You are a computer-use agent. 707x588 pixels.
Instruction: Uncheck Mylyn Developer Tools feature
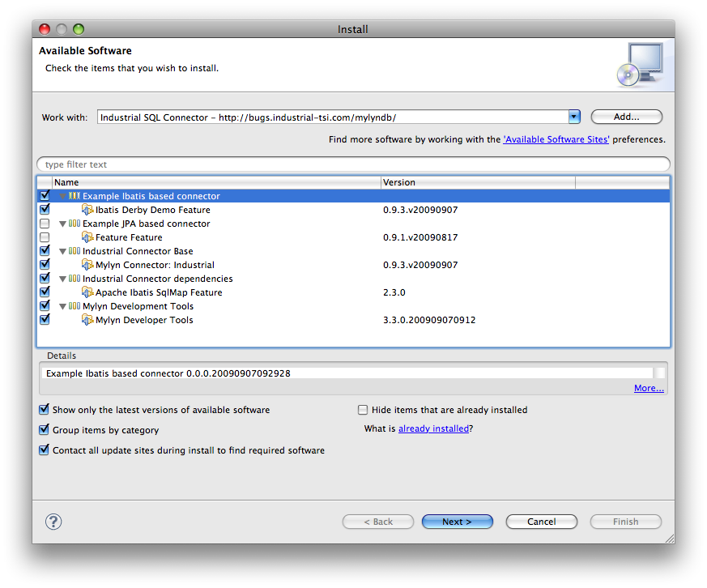click(45, 320)
